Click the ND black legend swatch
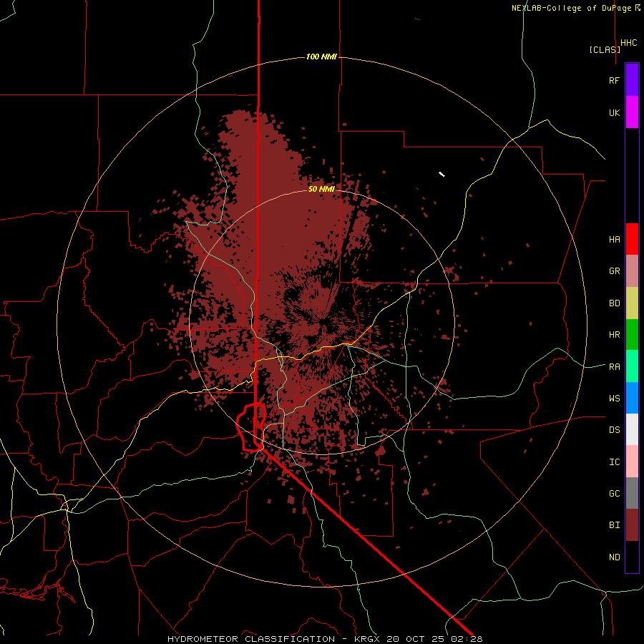Viewport: 644px width, 644px height. 632,557
